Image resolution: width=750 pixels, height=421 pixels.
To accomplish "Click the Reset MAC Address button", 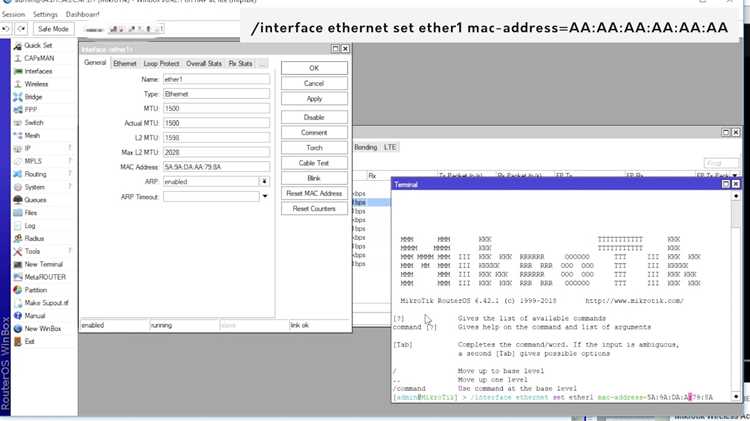I will click(x=314, y=194).
